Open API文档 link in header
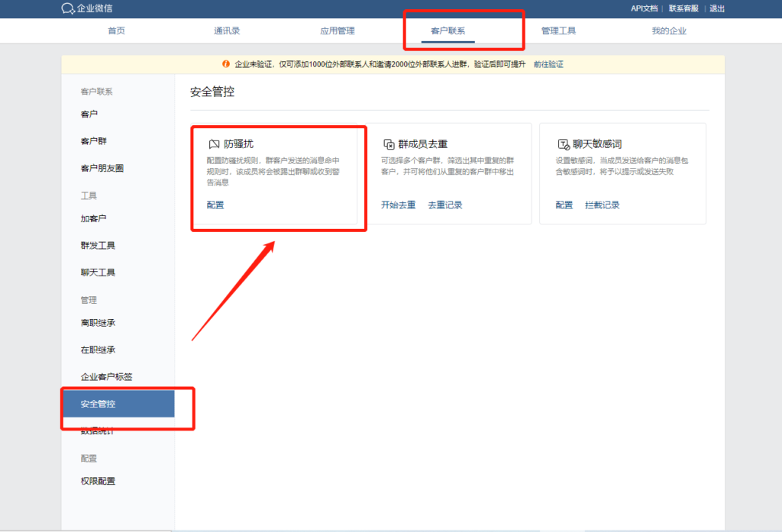Screen dimensions: 782x532 644,8
